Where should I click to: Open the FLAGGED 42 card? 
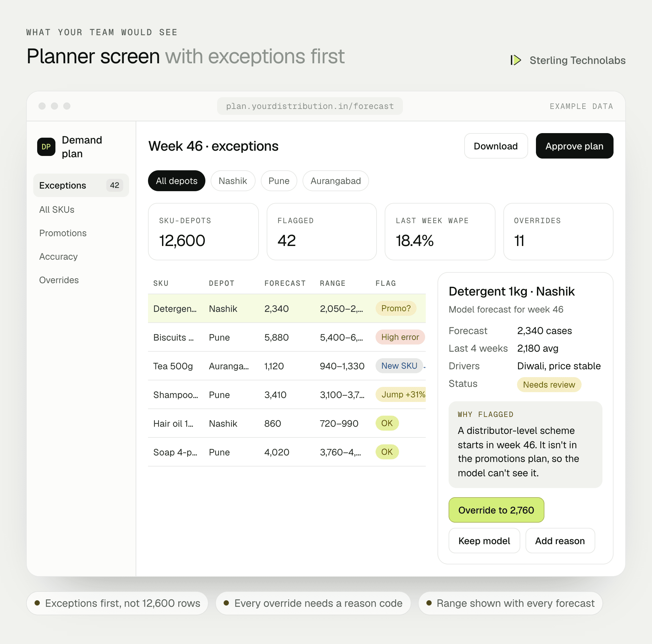click(x=322, y=232)
